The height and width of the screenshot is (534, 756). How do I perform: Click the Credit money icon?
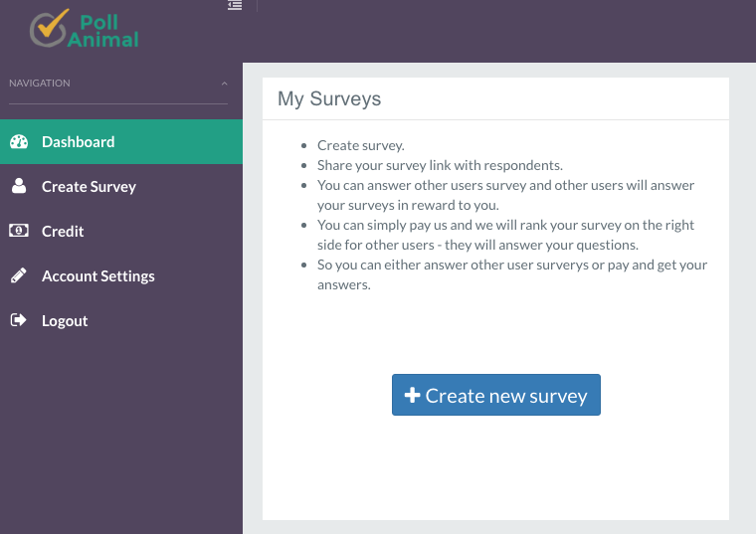19,231
